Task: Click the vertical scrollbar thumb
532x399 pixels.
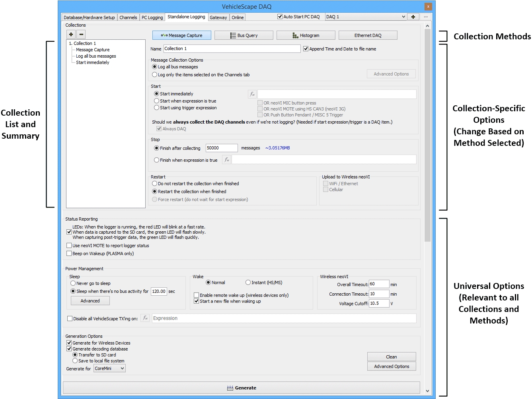Action: pyautogui.click(x=427, y=135)
